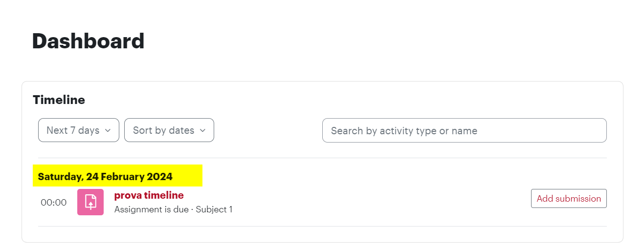The height and width of the screenshot is (248, 644).
Task: Click the chevron arrow beside Sort by dates
Action: (202, 130)
